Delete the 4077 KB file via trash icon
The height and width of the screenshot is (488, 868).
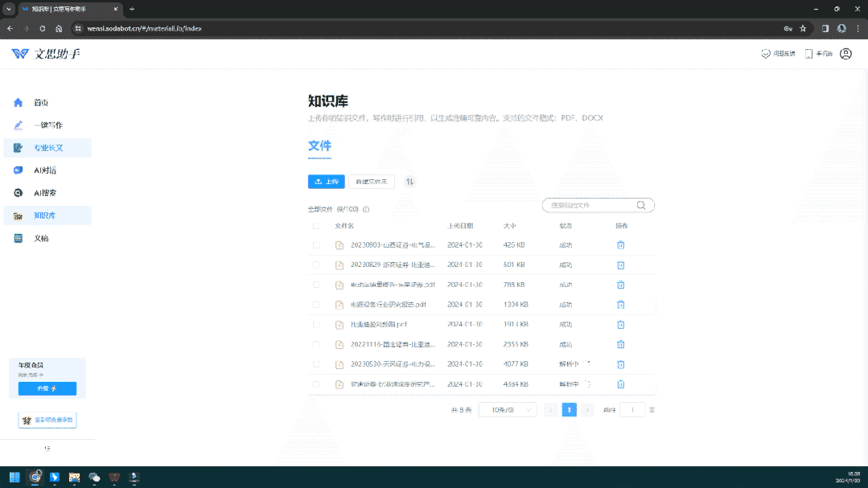coord(620,365)
